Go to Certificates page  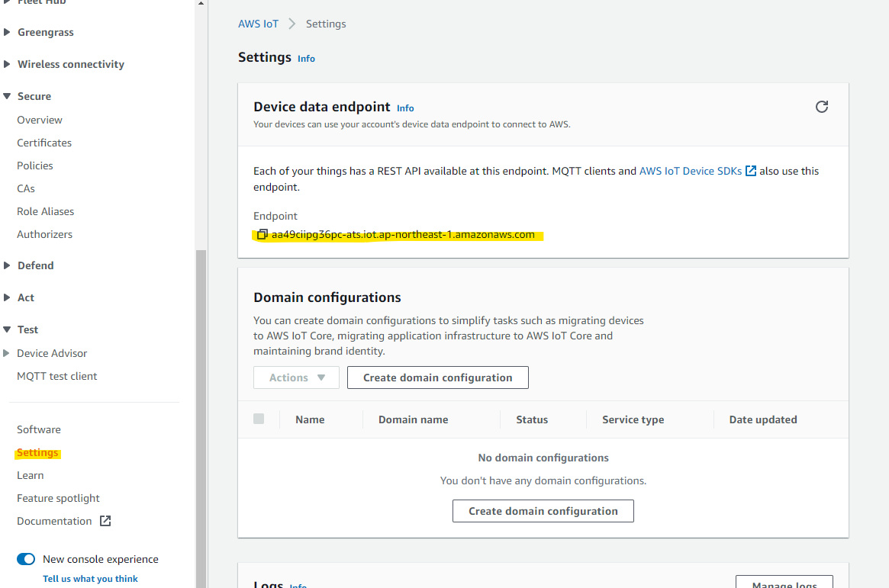[x=44, y=143]
